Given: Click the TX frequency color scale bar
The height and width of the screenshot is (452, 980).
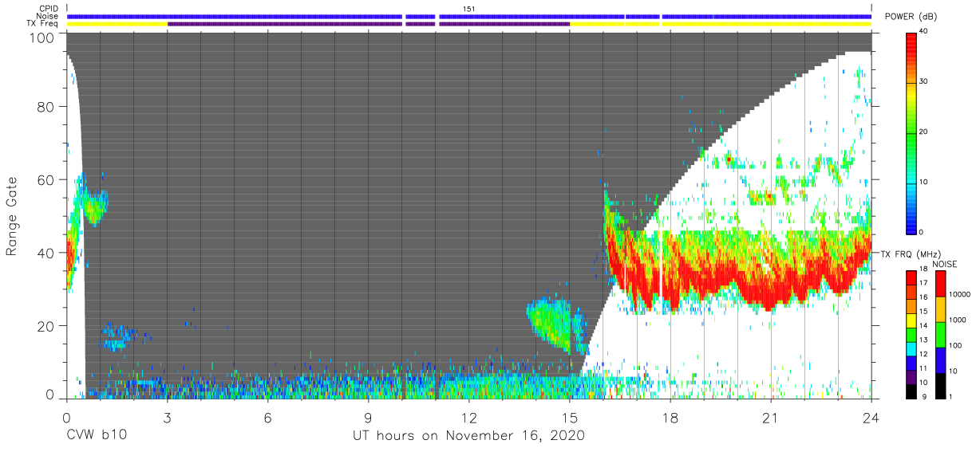Looking at the screenshot, I should pos(911,334).
